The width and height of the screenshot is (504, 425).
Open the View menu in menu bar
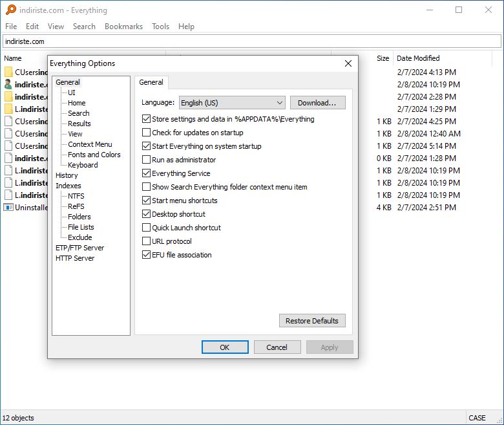[x=56, y=27]
